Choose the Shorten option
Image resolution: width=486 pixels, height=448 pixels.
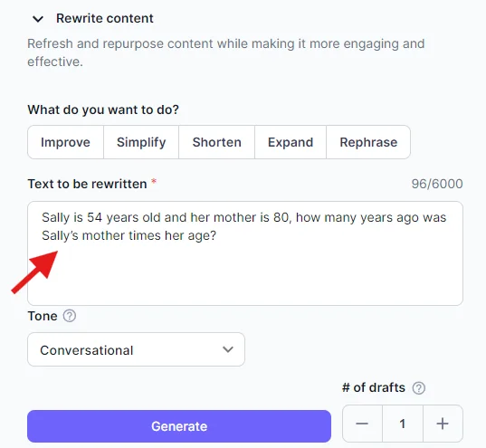coord(216,142)
